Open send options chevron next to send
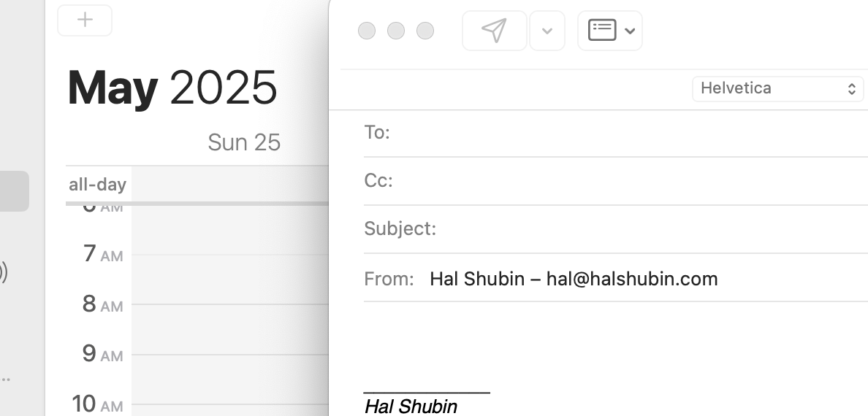The height and width of the screenshot is (416, 868). pos(547,31)
